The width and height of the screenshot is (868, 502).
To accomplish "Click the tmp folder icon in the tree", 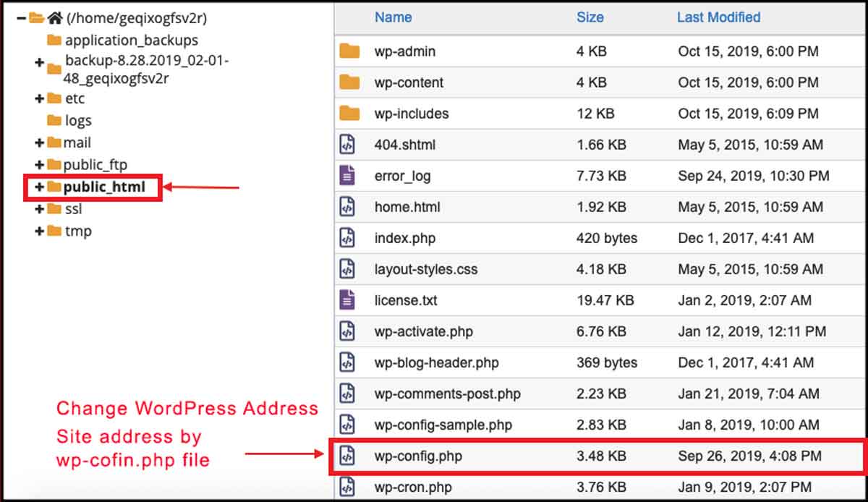I will [54, 231].
